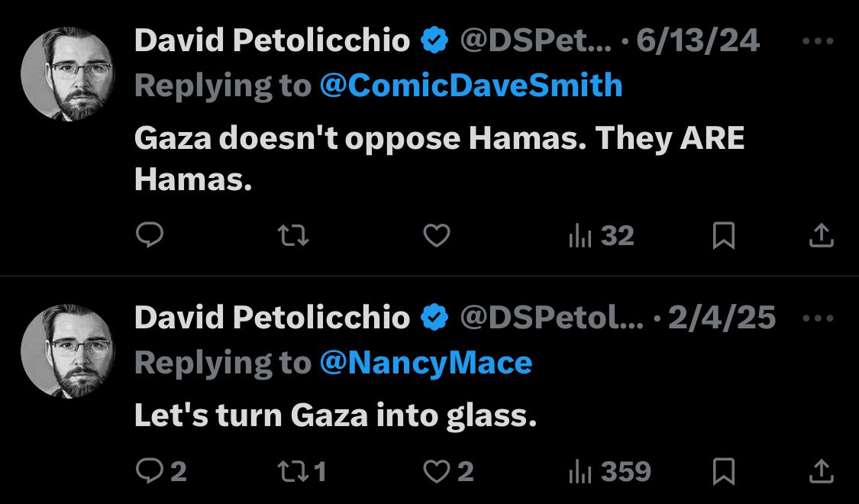The image size is (859, 504).
Task: Open the @ComicDaveSmith profile link
Action: pyautogui.click(x=470, y=86)
